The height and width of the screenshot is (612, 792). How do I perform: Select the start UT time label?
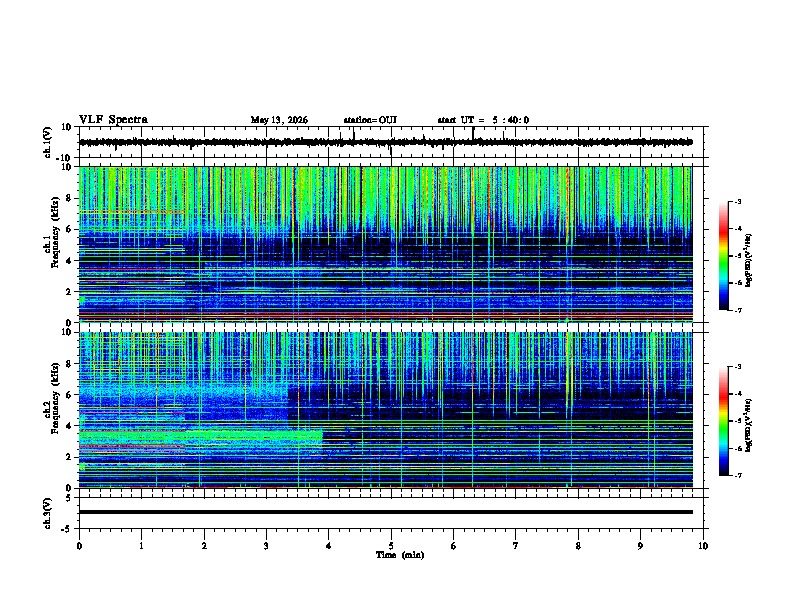(483, 120)
